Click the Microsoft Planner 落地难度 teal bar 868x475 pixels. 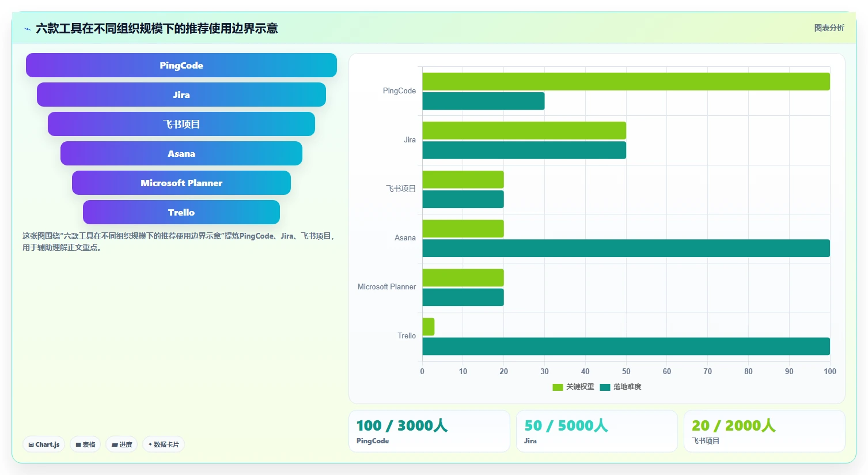[x=463, y=297]
